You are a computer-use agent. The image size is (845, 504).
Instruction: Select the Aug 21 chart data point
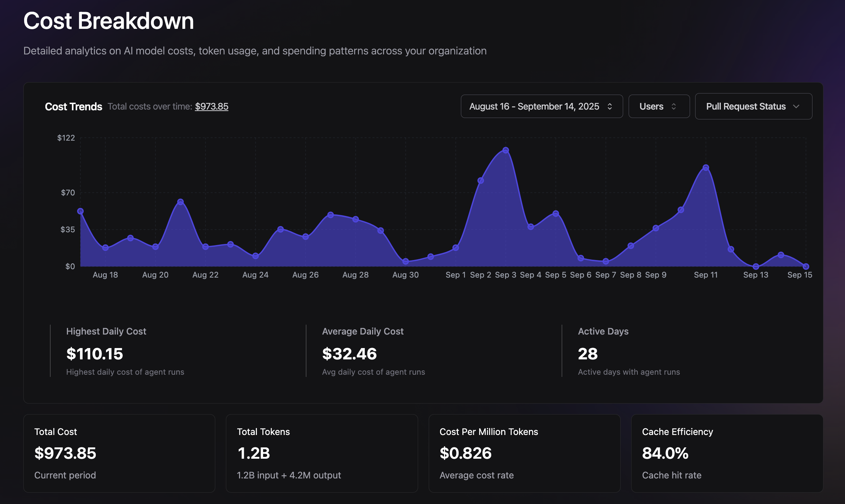(x=181, y=202)
